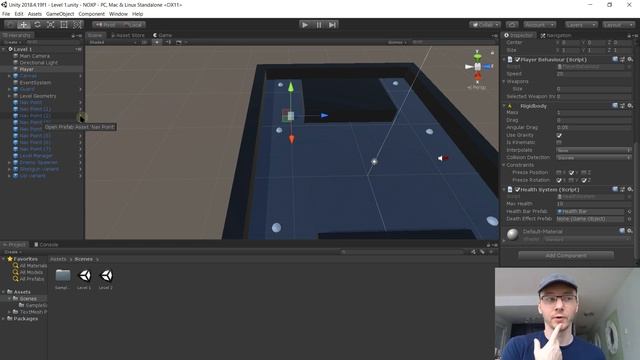
Task: Open the Assets menu
Action: click(35, 14)
